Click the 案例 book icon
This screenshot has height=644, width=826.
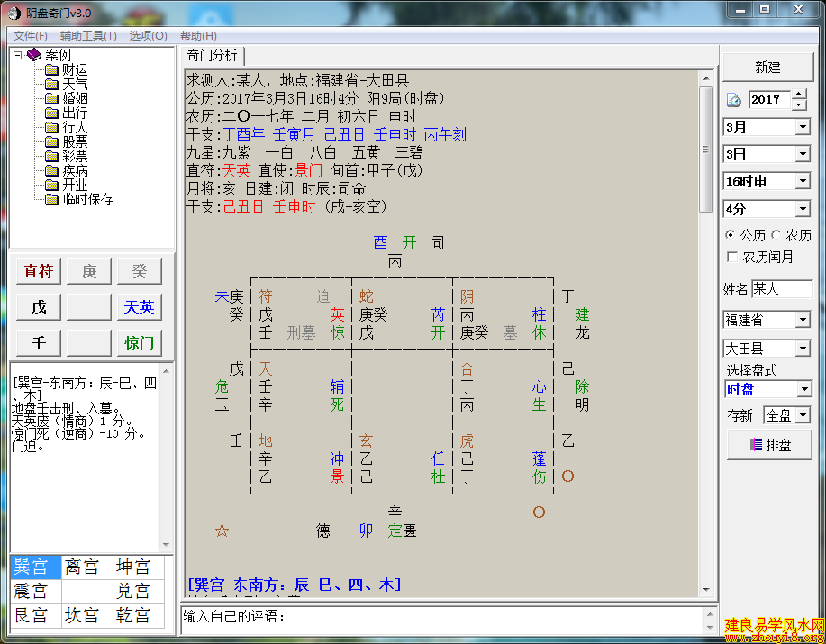pyautogui.click(x=34, y=55)
